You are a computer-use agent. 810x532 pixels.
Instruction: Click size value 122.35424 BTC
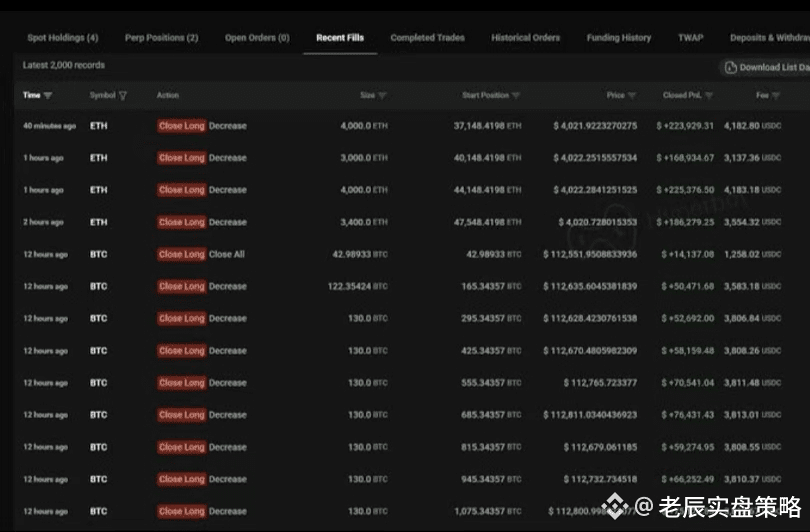357,286
